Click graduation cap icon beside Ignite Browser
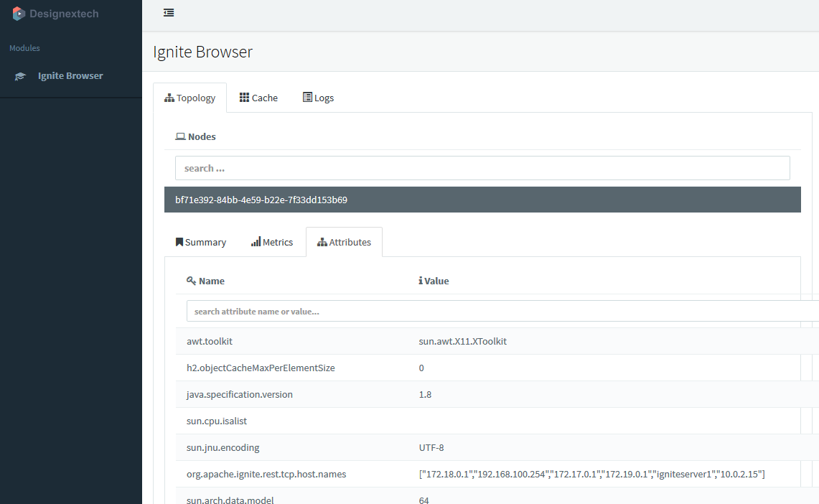819x504 pixels. click(x=20, y=76)
